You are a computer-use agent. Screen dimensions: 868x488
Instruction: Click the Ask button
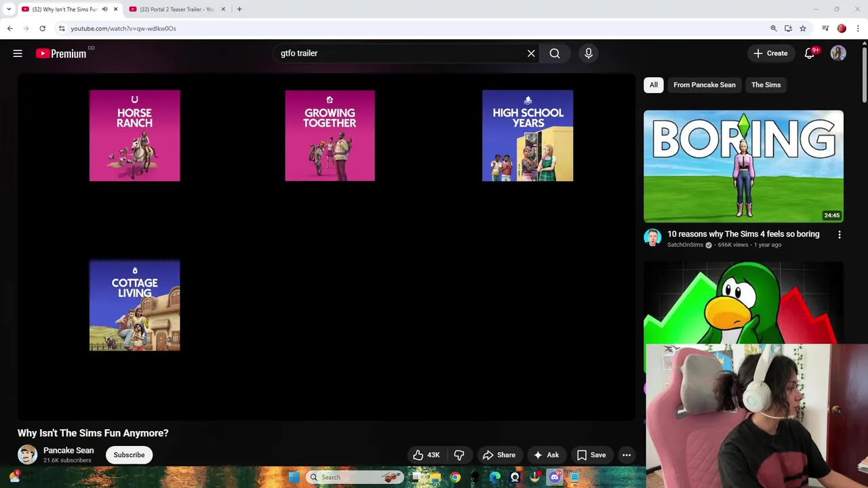point(546,455)
